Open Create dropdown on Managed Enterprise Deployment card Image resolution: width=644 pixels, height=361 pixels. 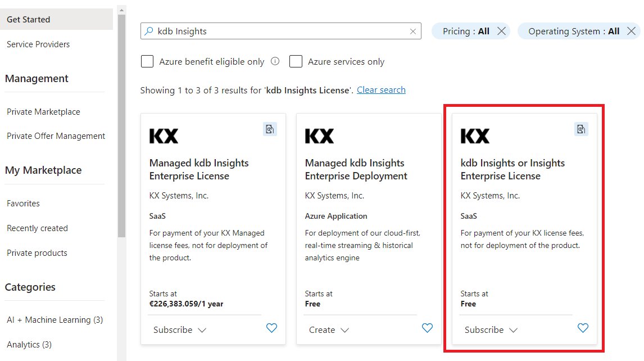(329, 330)
